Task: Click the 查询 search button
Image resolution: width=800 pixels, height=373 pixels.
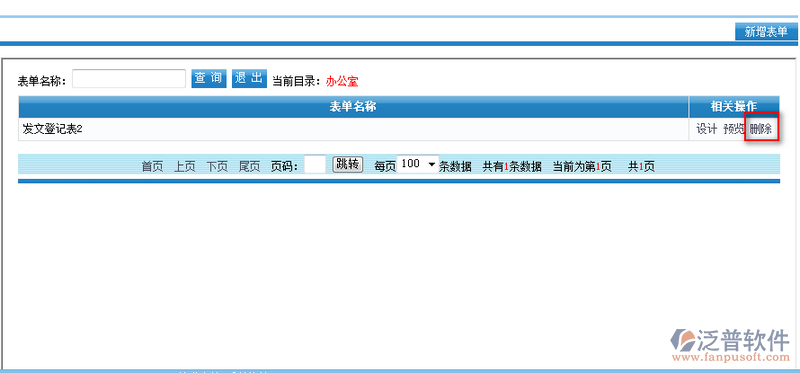Action: click(x=209, y=79)
